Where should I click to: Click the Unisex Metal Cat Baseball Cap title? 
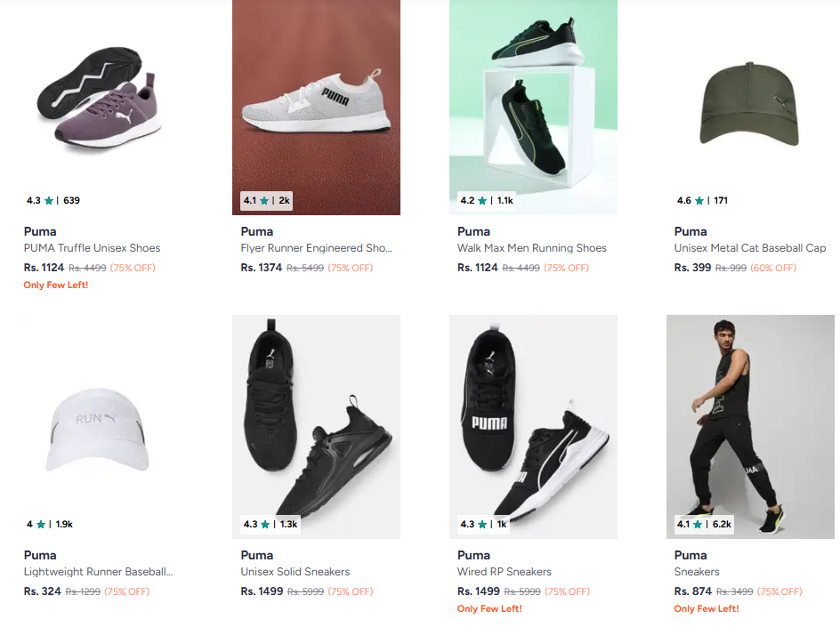click(749, 248)
